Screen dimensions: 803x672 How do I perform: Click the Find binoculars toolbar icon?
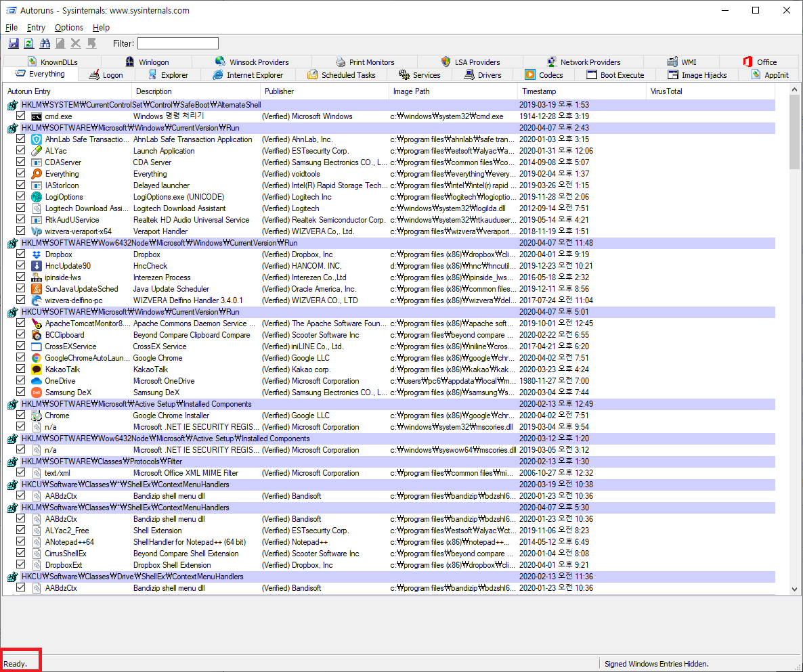(45, 43)
